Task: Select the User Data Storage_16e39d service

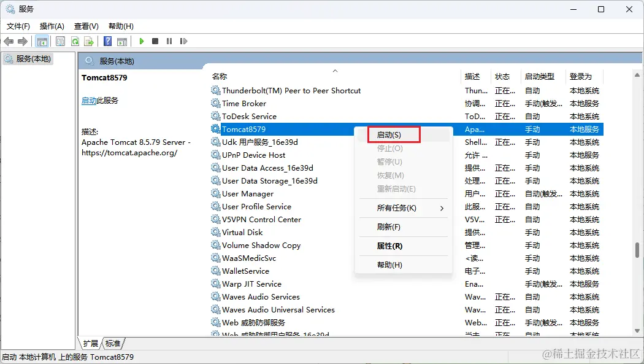Action: [x=407, y=180]
